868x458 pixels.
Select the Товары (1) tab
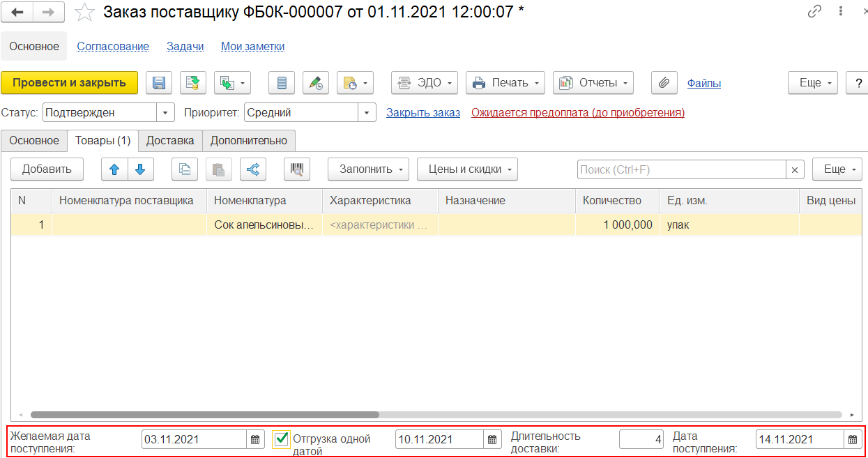pos(102,140)
